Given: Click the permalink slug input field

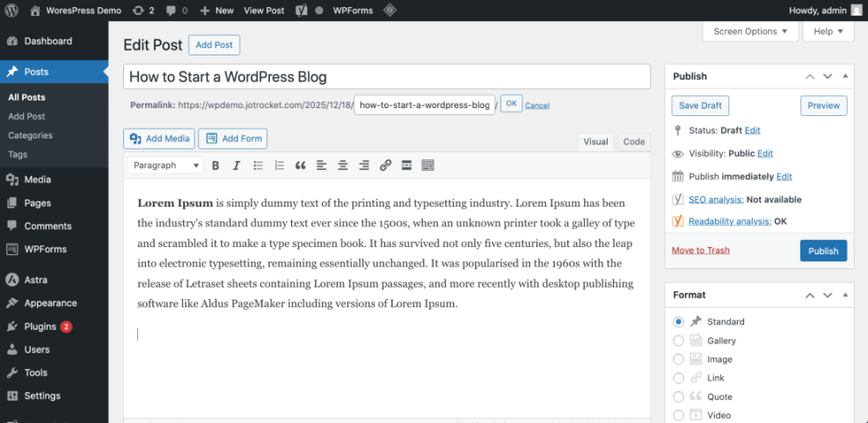Looking at the screenshot, I should coord(425,106).
